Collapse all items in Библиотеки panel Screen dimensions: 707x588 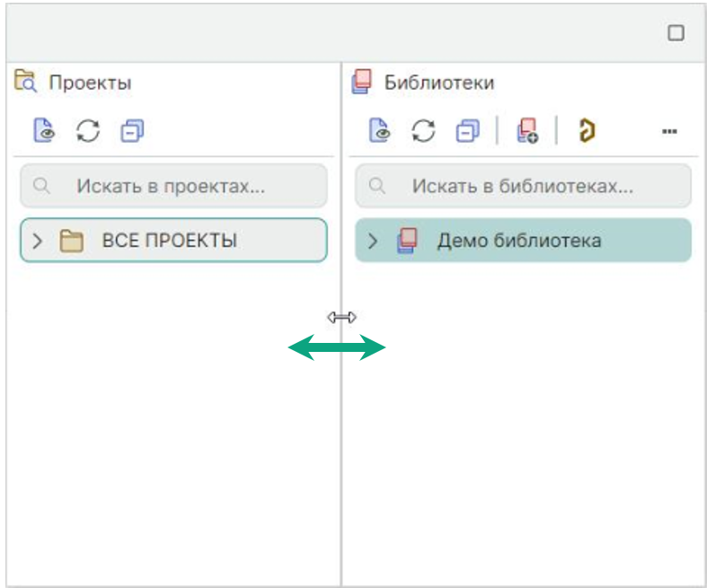pos(467,131)
